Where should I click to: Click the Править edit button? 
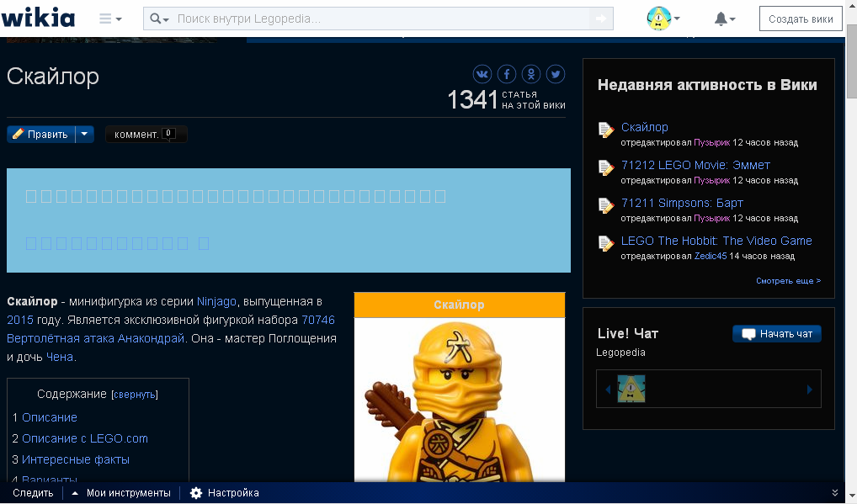[x=41, y=135]
